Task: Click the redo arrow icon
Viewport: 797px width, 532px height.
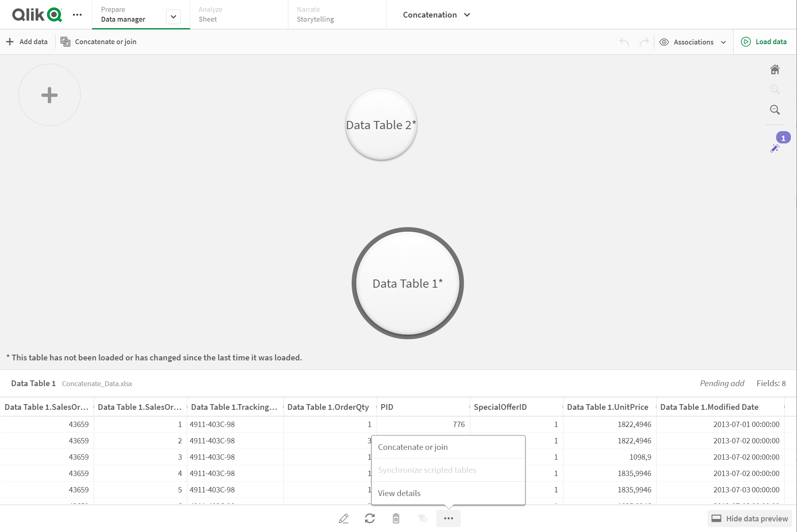Action: coord(644,42)
